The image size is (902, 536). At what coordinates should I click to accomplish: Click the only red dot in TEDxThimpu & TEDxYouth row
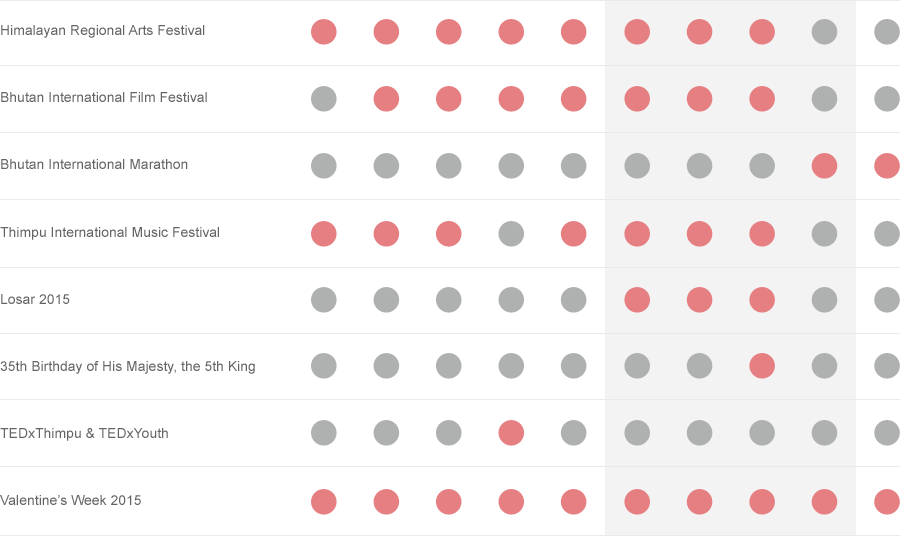click(x=511, y=433)
